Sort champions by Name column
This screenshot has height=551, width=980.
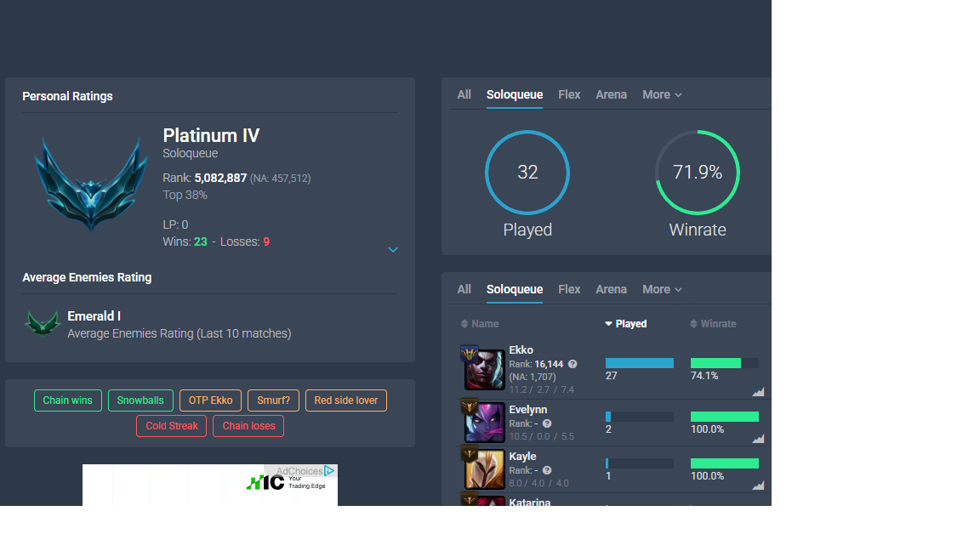[480, 324]
